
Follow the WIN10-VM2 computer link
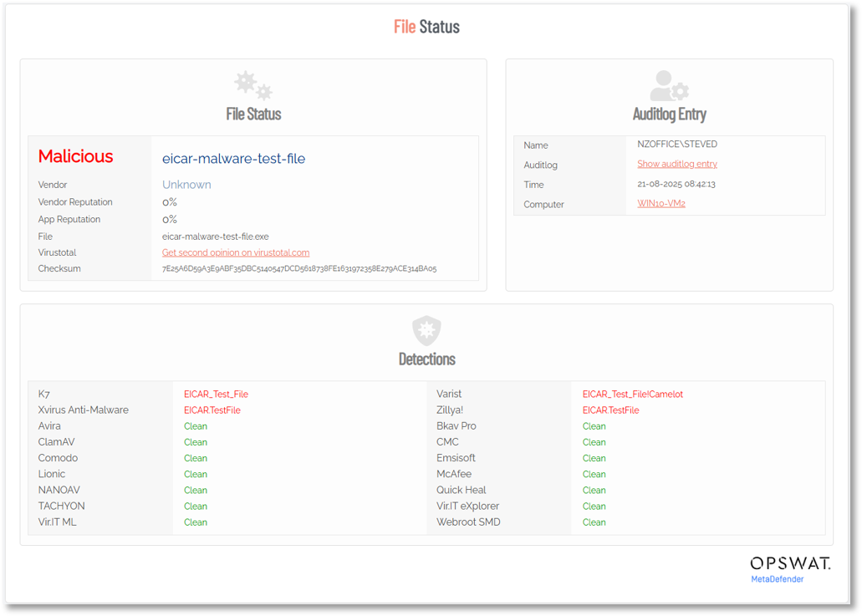(661, 203)
